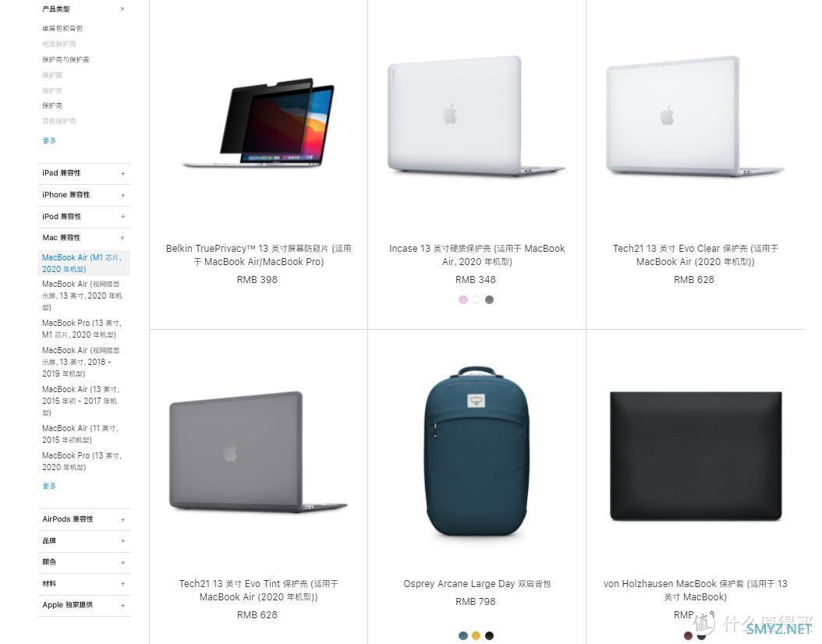Click 更多 under Mac compatibility list
The image size is (822, 644).
(x=49, y=486)
